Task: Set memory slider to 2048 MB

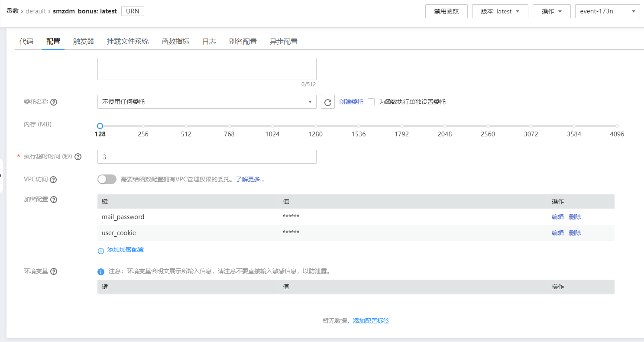Action: pos(445,126)
